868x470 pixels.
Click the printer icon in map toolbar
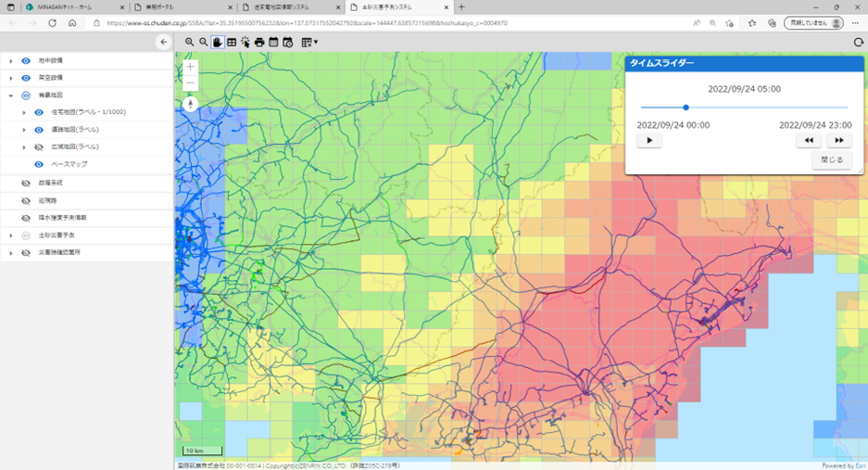coord(259,42)
